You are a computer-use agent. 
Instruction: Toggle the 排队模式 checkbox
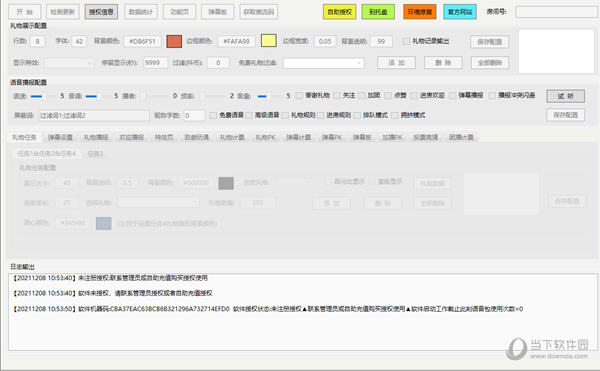pyautogui.click(x=357, y=115)
